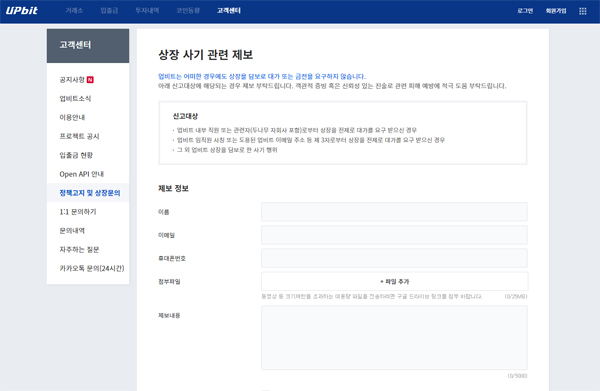Open the 투자내역 menu
The width and height of the screenshot is (600, 391).
pyautogui.click(x=147, y=11)
